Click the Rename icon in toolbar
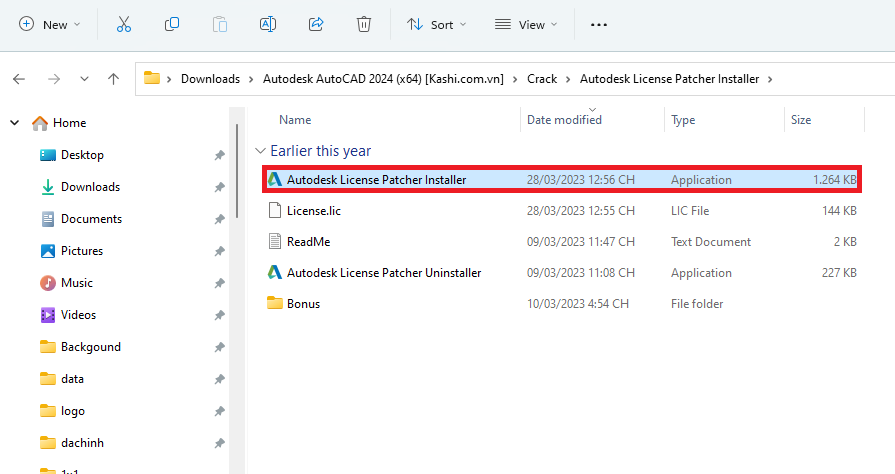Image resolution: width=895 pixels, height=474 pixels. click(x=268, y=24)
